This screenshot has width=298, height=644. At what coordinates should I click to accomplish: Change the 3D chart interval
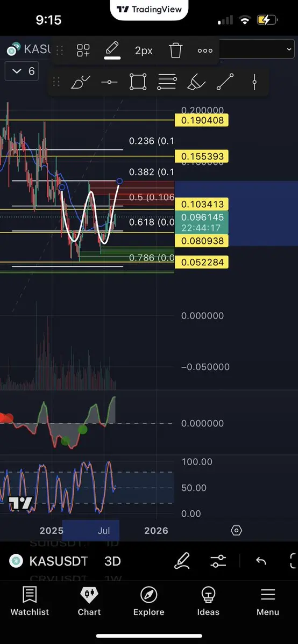pos(112,561)
